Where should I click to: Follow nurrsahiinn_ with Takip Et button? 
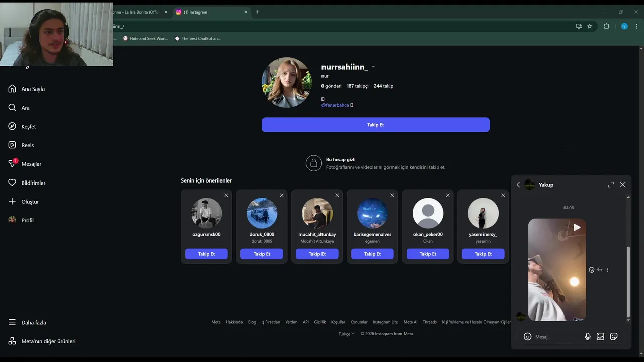point(375,125)
